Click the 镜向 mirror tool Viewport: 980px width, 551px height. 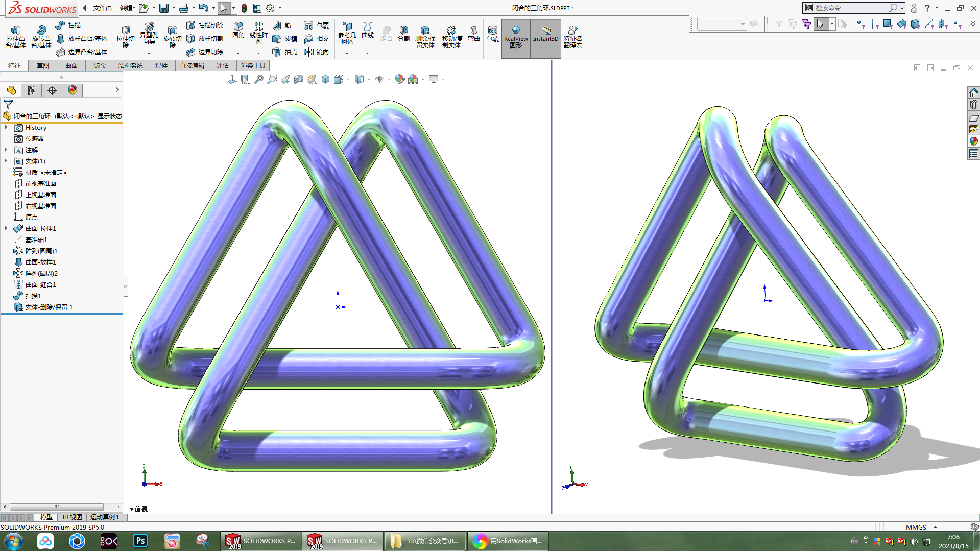coord(316,52)
